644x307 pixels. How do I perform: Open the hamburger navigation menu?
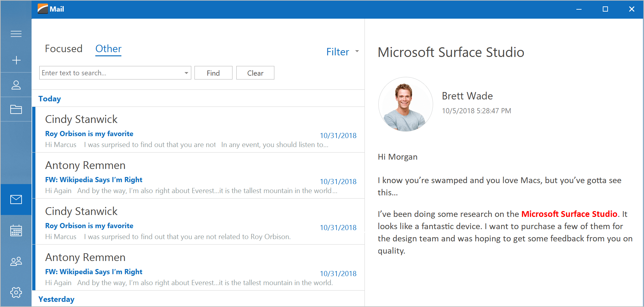pyautogui.click(x=16, y=34)
